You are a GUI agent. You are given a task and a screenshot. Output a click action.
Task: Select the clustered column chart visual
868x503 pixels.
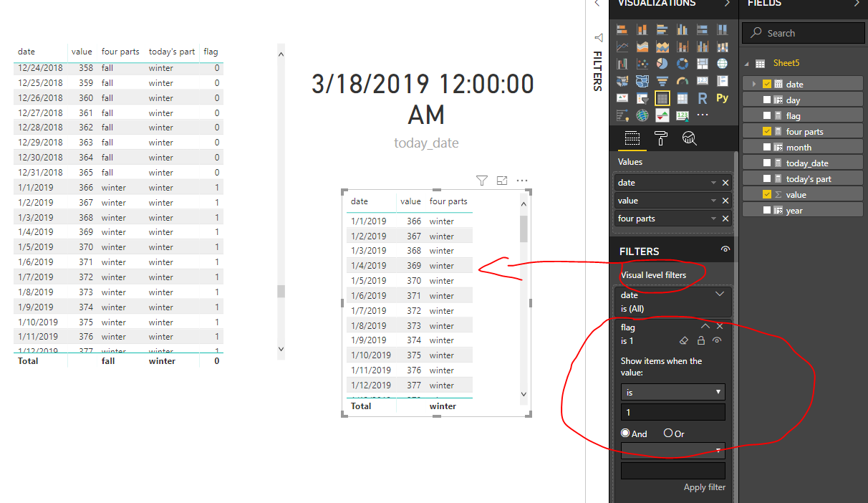683,29
